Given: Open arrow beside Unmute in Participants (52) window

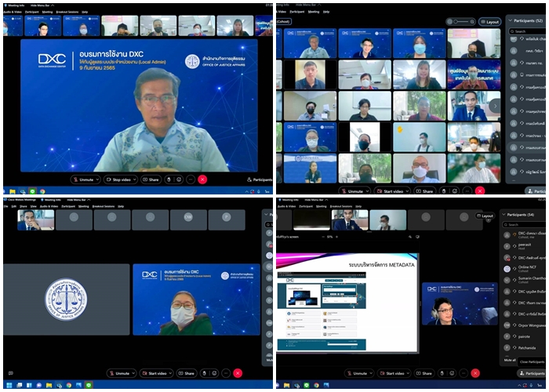Looking at the screenshot, I should (367, 191).
